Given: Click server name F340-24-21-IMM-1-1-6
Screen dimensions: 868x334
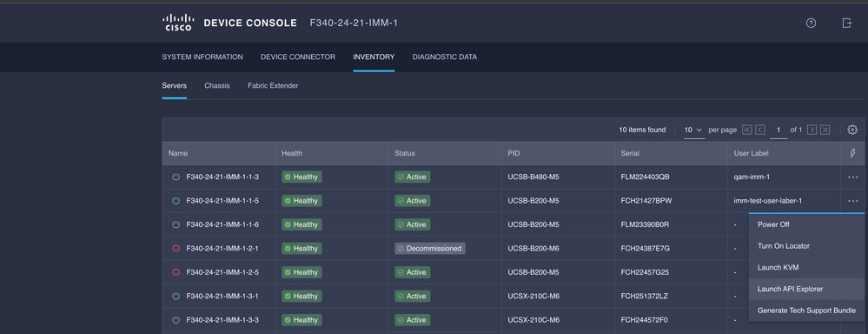Looking at the screenshot, I should pyautogui.click(x=222, y=225).
